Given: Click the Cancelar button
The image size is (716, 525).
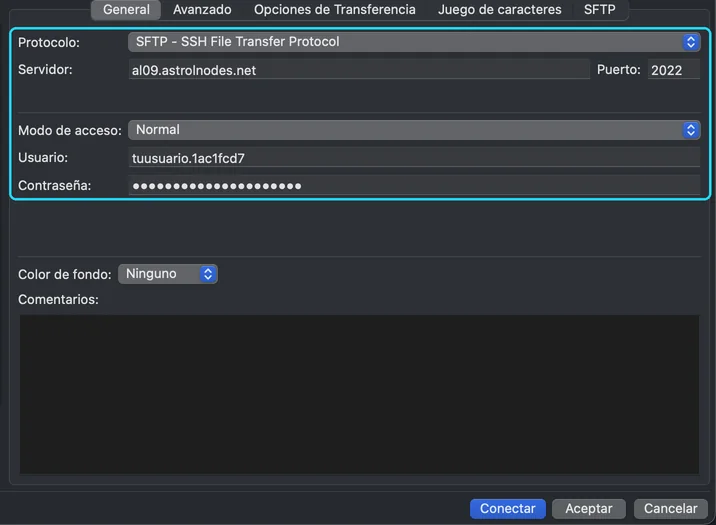Looking at the screenshot, I should pos(670,509).
